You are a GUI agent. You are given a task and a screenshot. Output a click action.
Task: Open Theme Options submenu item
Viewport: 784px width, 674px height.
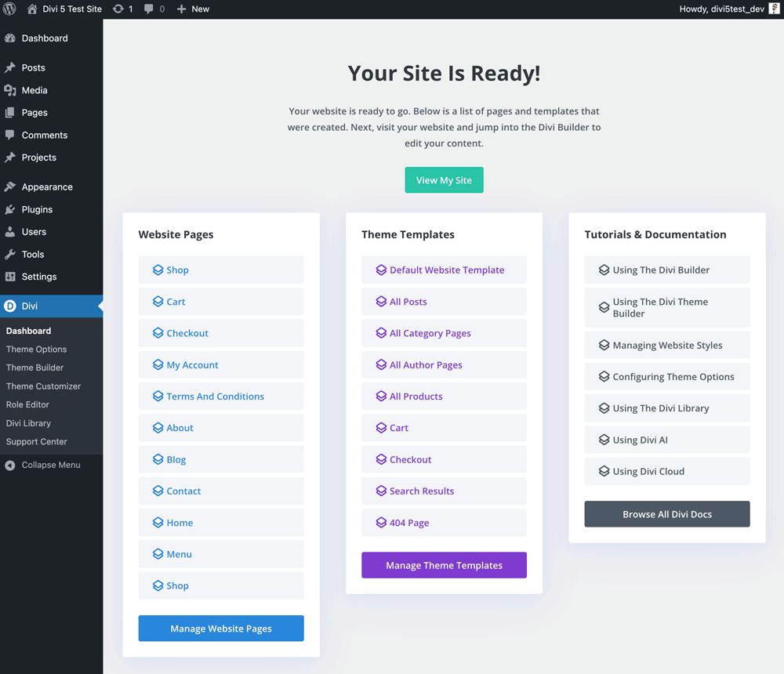point(37,349)
